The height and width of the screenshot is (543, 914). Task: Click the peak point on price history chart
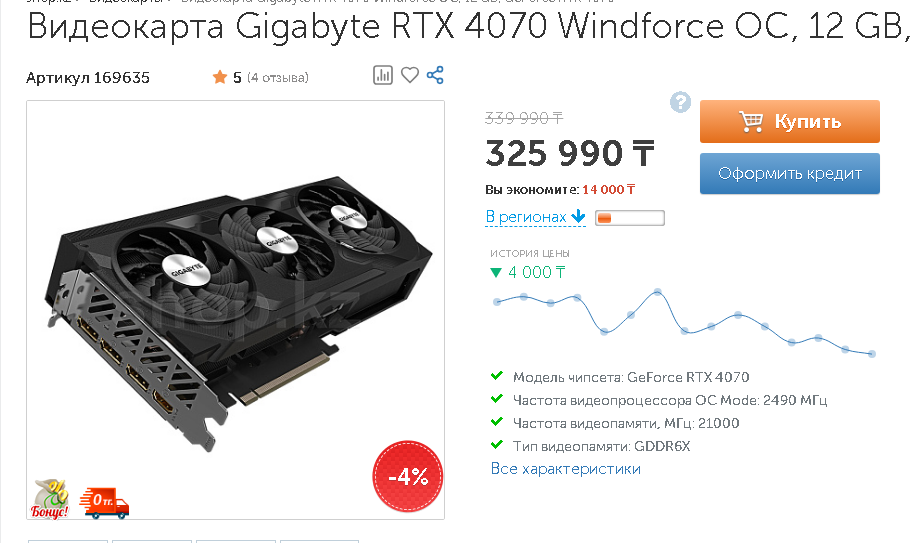coord(658,292)
